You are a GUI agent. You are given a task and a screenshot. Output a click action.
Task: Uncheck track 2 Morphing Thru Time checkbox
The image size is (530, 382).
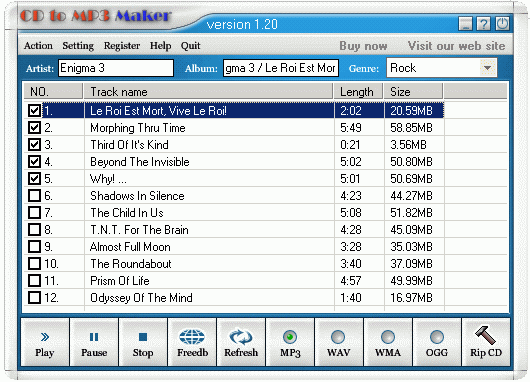[34, 127]
